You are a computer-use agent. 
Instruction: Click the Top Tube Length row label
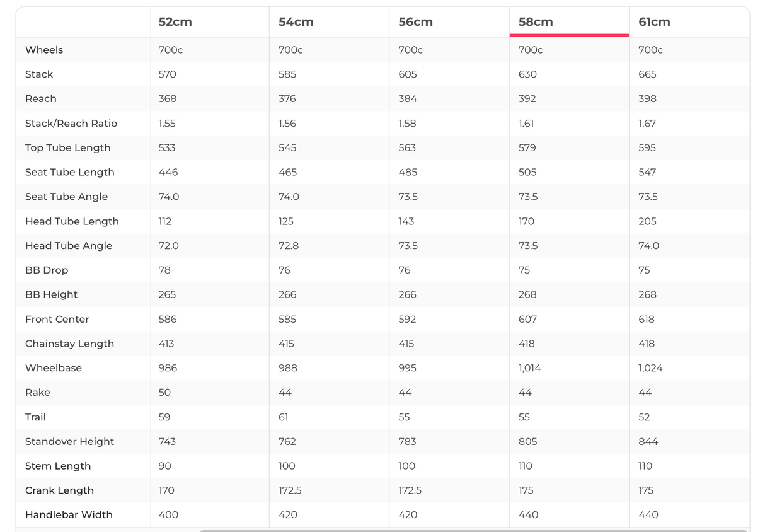(67, 147)
